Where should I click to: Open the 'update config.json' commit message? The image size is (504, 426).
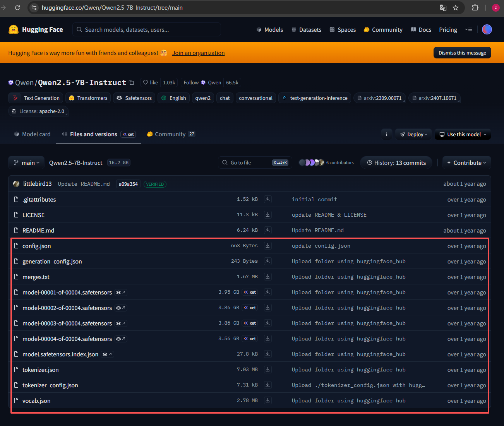pyautogui.click(x=321, y=246)
